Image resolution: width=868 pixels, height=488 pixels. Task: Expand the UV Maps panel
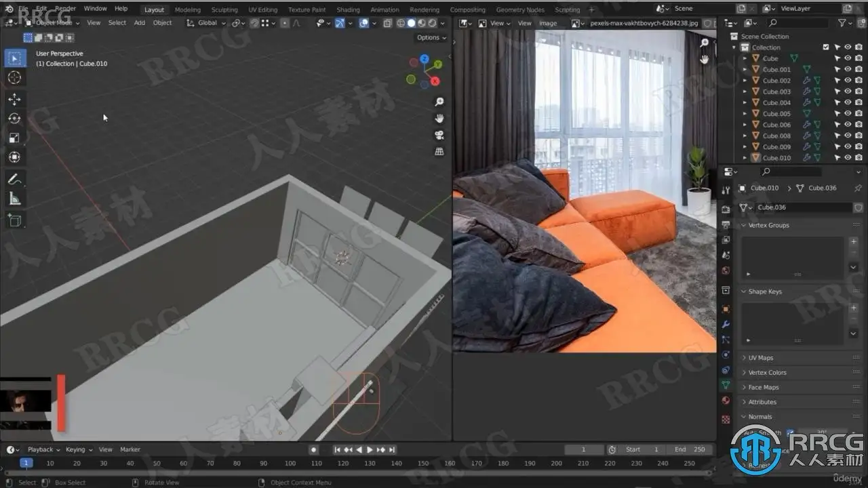click(760, 358)
